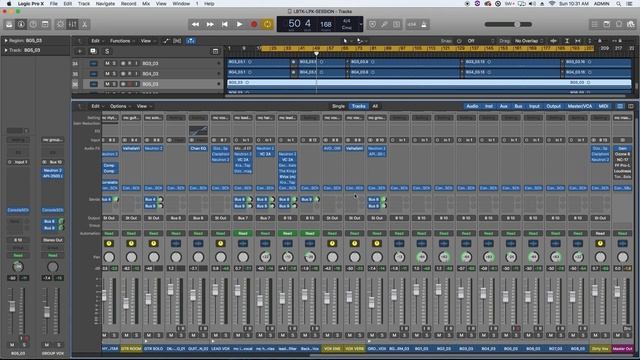The image size is (640, 360).
Task: Click the track header configuration icon
Action: click(x=216, y=51)
